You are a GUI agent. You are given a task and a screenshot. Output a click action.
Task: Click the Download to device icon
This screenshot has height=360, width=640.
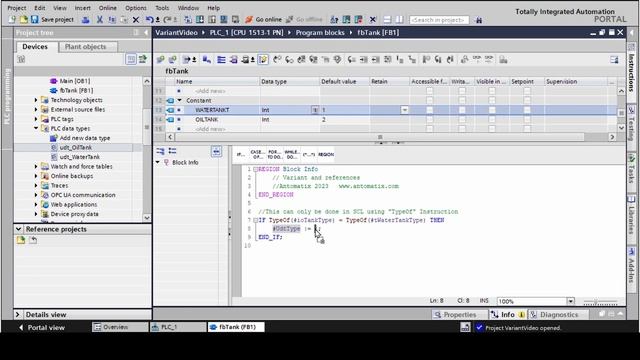point(200,20)
